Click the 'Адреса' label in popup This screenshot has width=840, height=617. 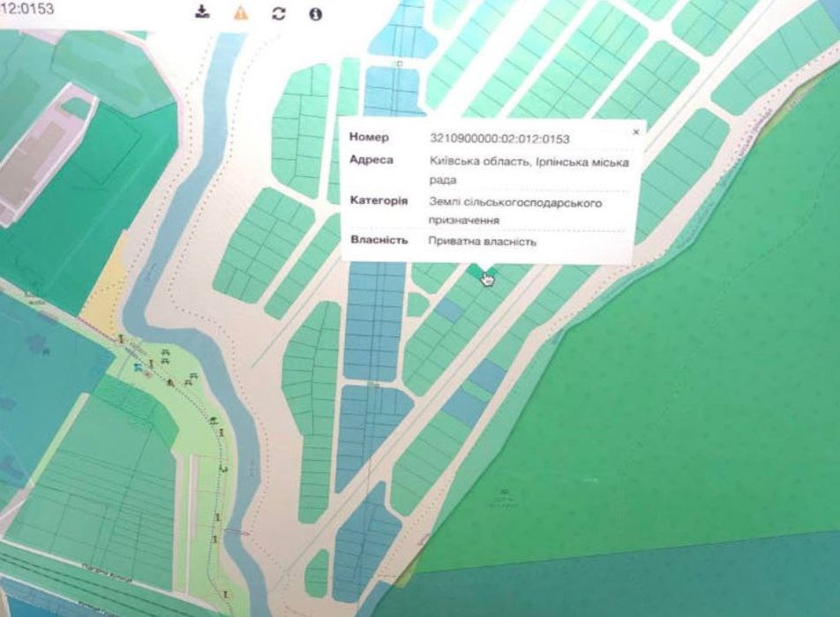pyautogui.click(x=371, y=160)
